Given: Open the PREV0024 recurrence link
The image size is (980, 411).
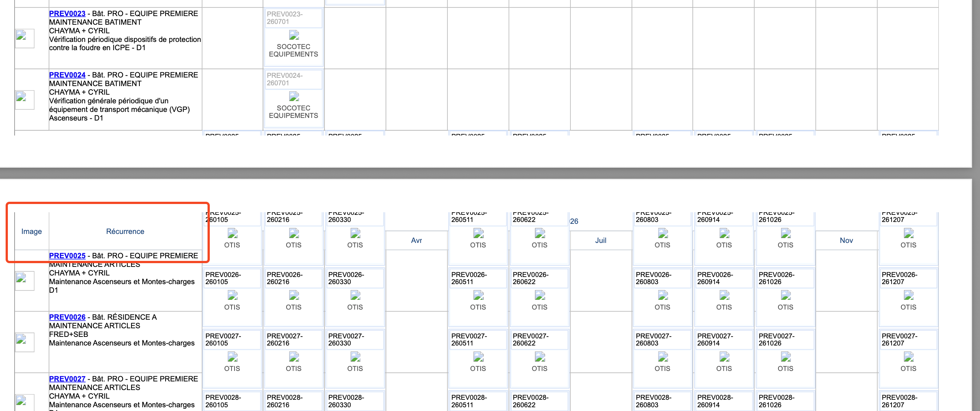Looking at the screenshot, I should 67,75.
